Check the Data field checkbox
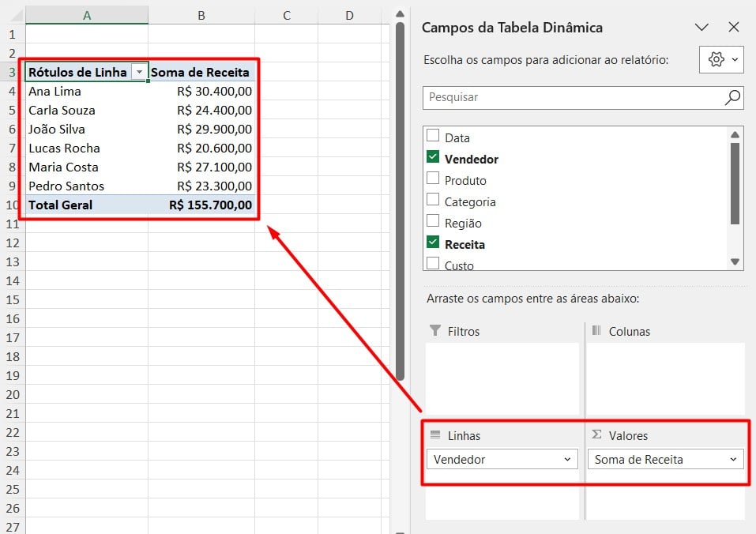This screenshot has width=756, height=534. click(x=433, y=136)
